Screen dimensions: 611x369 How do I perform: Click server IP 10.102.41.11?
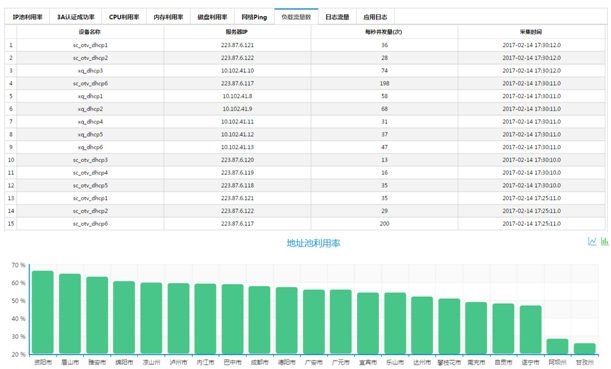[x=237, y=122]
